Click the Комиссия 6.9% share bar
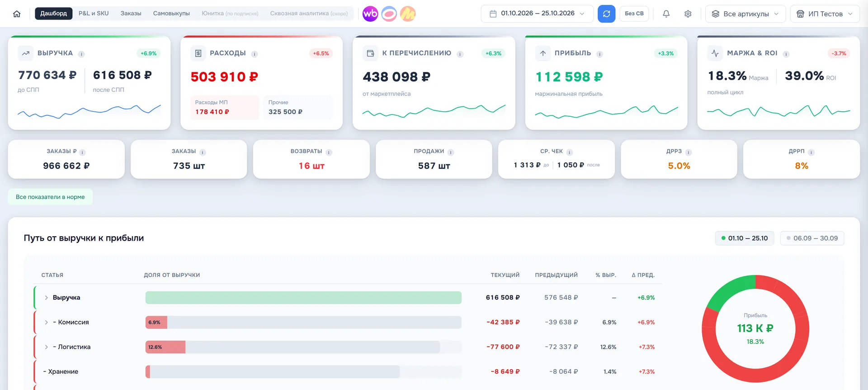 click(156, 322)
